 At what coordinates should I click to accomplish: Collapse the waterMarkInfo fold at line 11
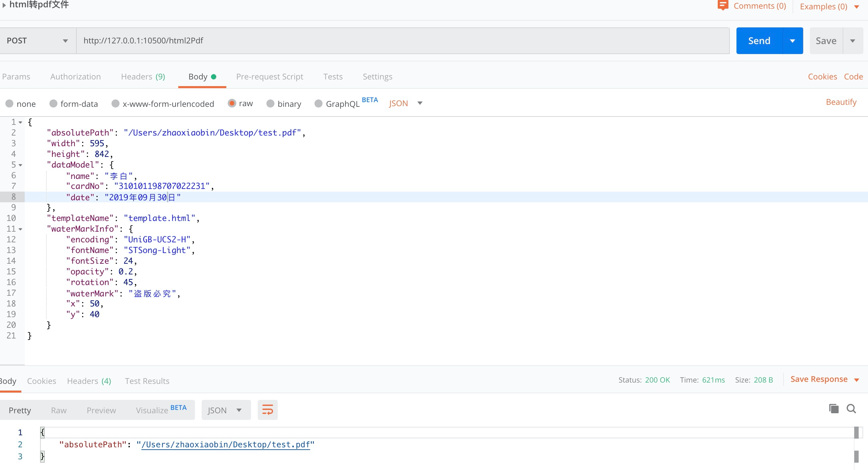(x=21, y=229)
